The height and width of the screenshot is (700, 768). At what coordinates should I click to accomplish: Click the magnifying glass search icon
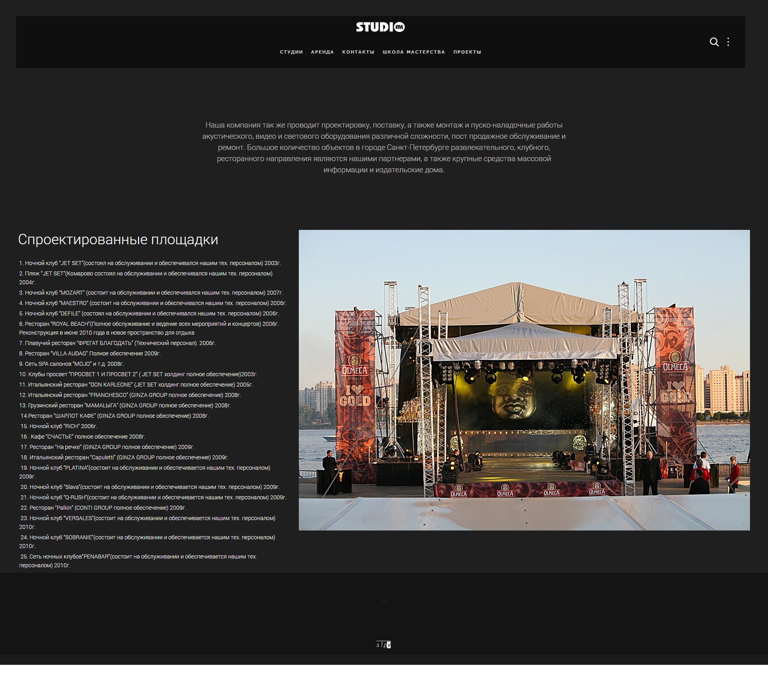[x=714, y=42]
